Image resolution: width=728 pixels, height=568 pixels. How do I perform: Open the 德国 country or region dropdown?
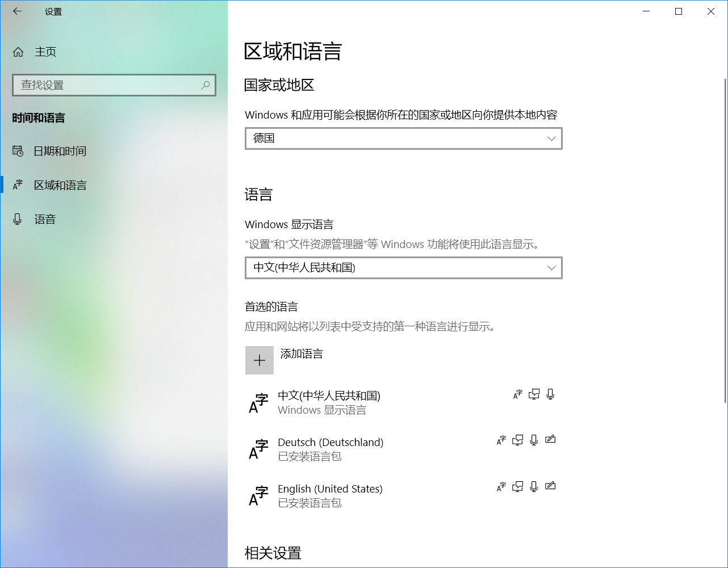click(404, 138)
